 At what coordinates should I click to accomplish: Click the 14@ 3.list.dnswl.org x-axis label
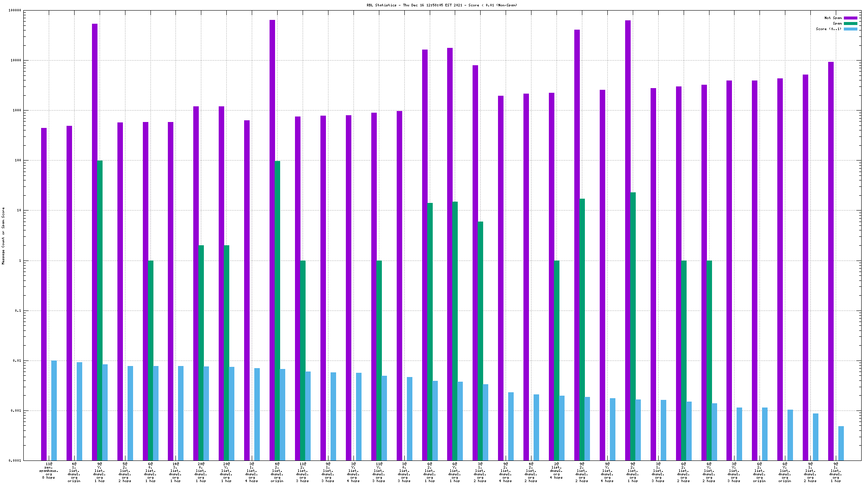pos(175,472)
